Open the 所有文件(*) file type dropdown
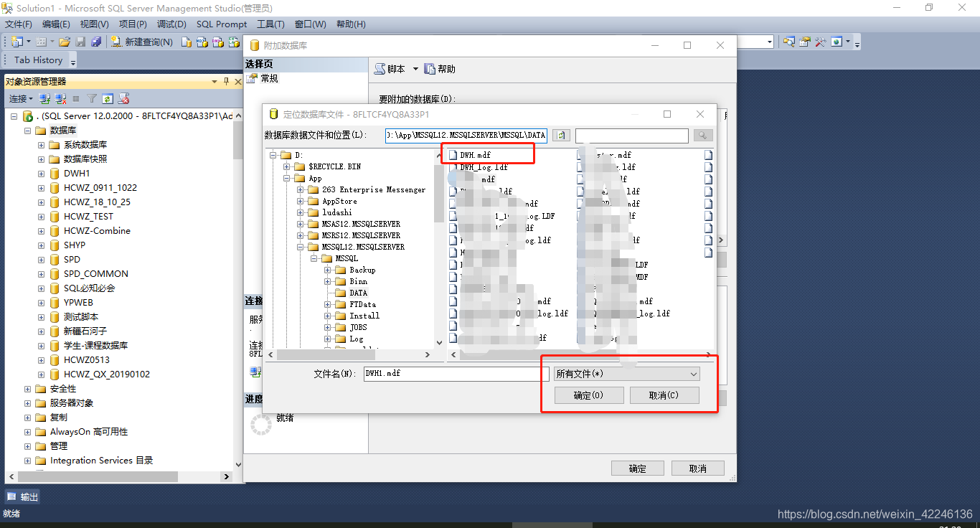The height and width of the screenshot is (528, 980). tap(627, 374)
